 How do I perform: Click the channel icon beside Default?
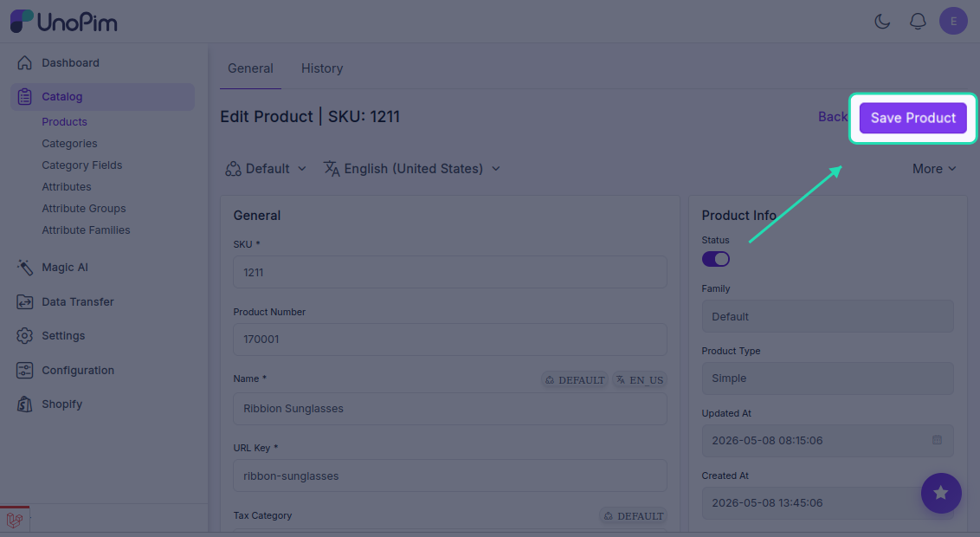[233, 169]
